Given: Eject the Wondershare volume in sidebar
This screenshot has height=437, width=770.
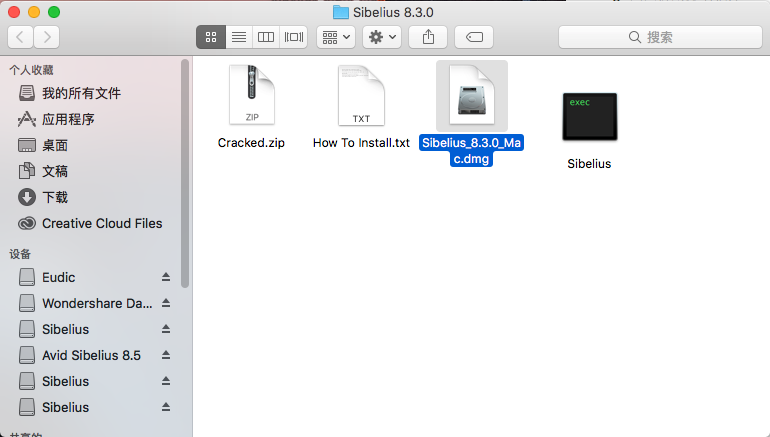Looking at the screenshot, I should point(166,303).
